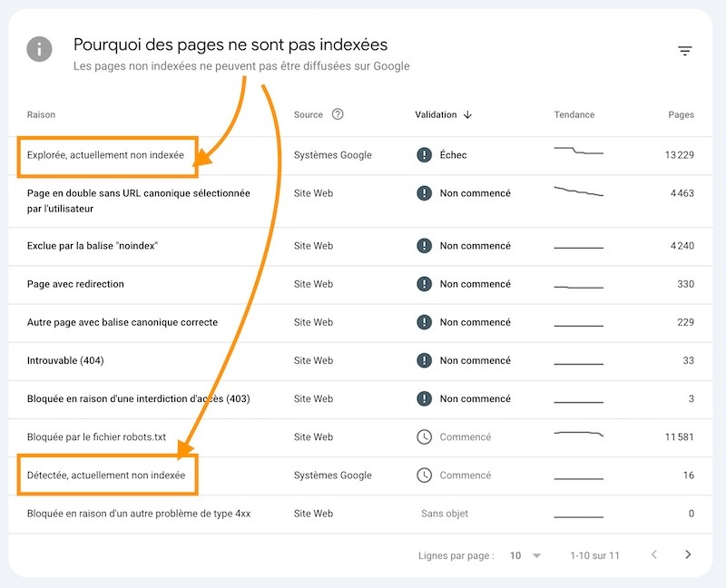Screen dimensions: 726x588
Task: Open 'Bloquée en raison d'un autre problème 4xx'
Action: (360, 514)
